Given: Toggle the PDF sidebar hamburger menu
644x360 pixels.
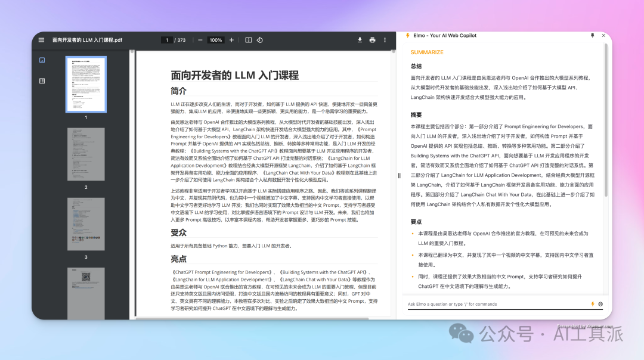Looking at the screenshot, I should coord(42,40).
